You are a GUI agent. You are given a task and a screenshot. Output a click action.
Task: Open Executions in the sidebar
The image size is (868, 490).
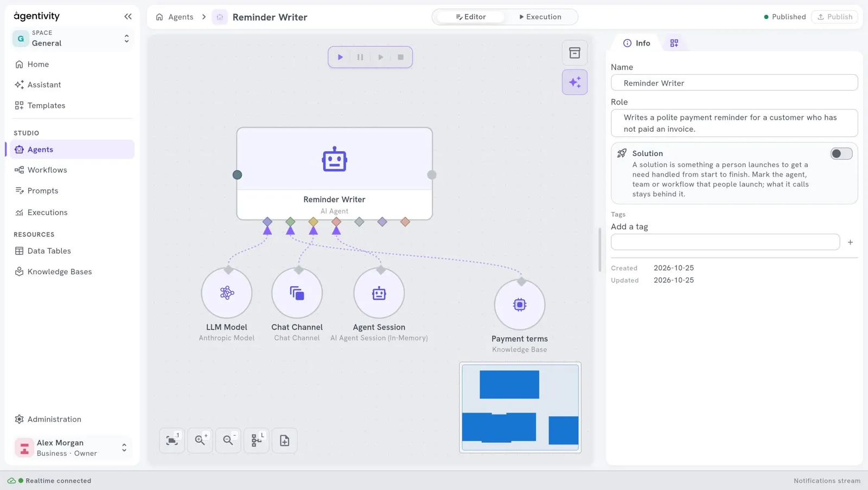72,212
